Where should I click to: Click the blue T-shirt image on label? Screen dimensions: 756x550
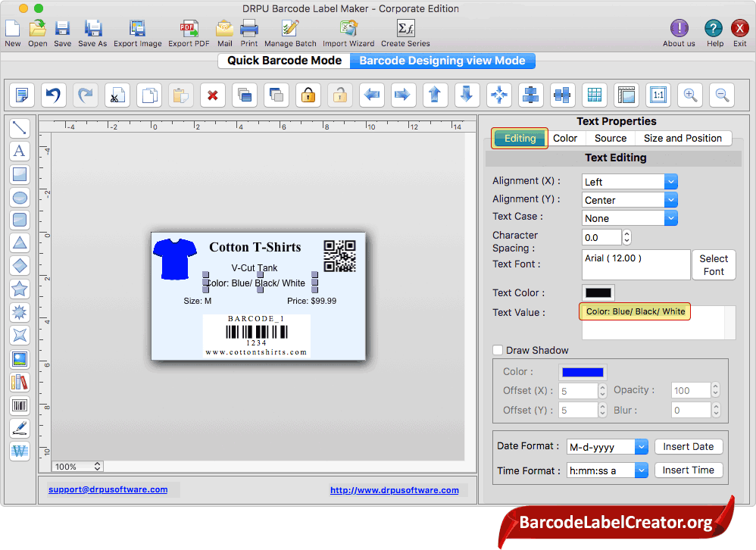pyautogui.click(x=174, y=259)
